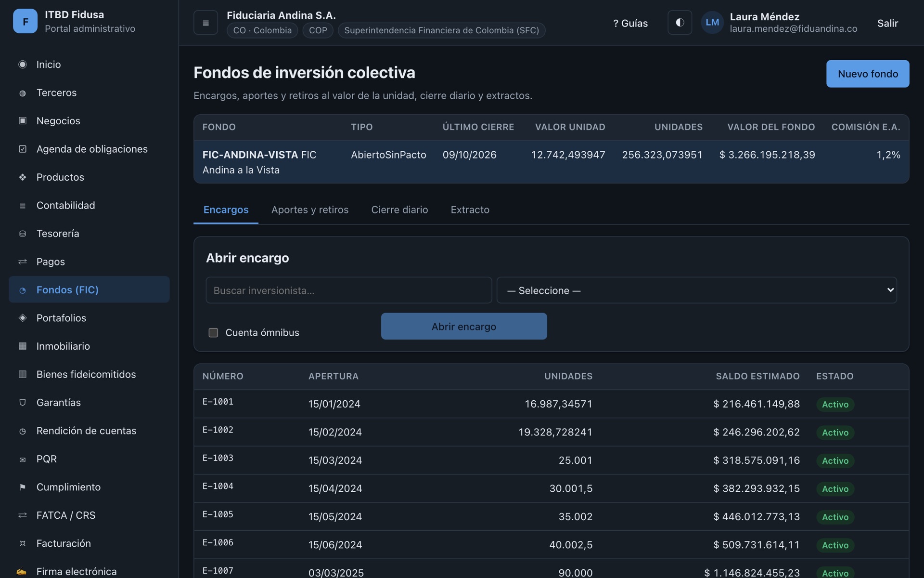Click the blue F logo of ITBD Fidusa

[x=25, y=21]
